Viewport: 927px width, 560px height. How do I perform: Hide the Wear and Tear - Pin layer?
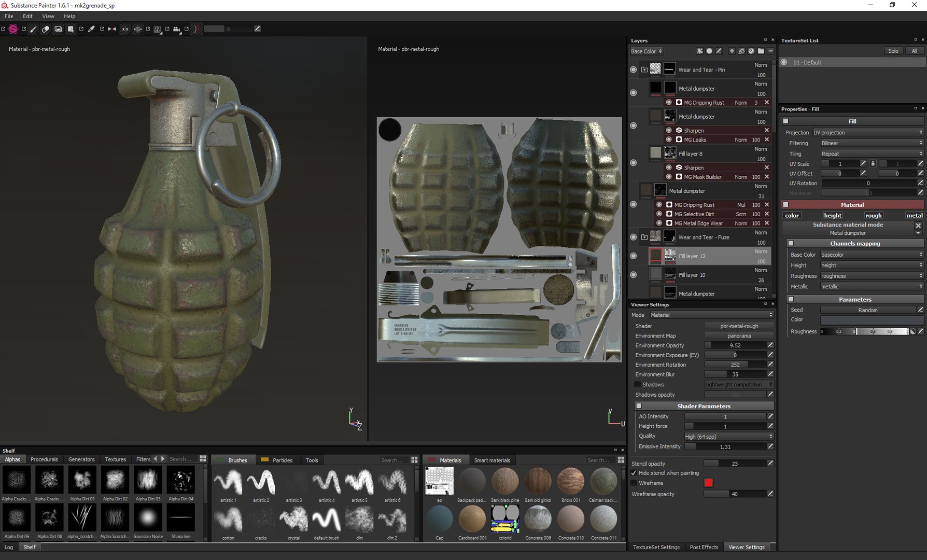point(634,69)
